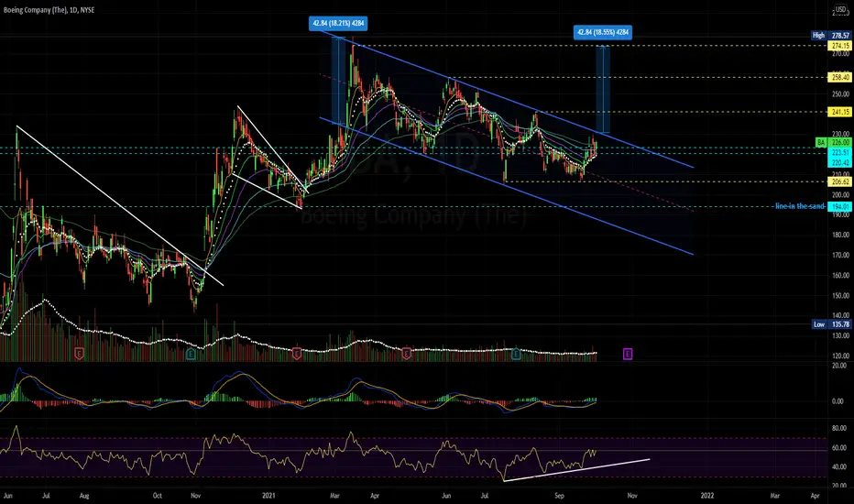The image size is (854, 504).
Task: Click the RSI 80.00 axis value
Action: 840,429
